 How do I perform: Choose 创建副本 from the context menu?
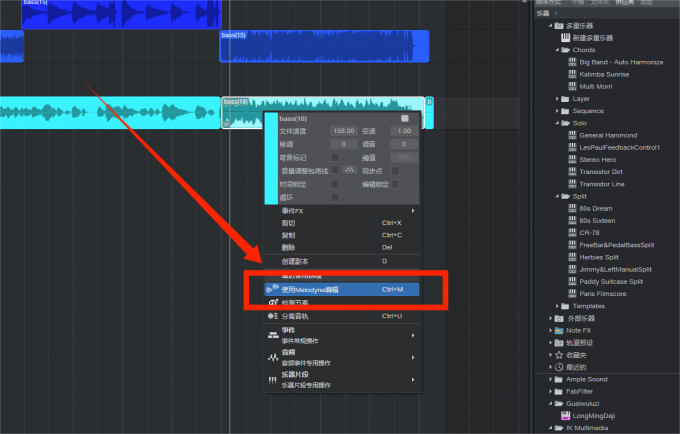(x=342, y=261)
